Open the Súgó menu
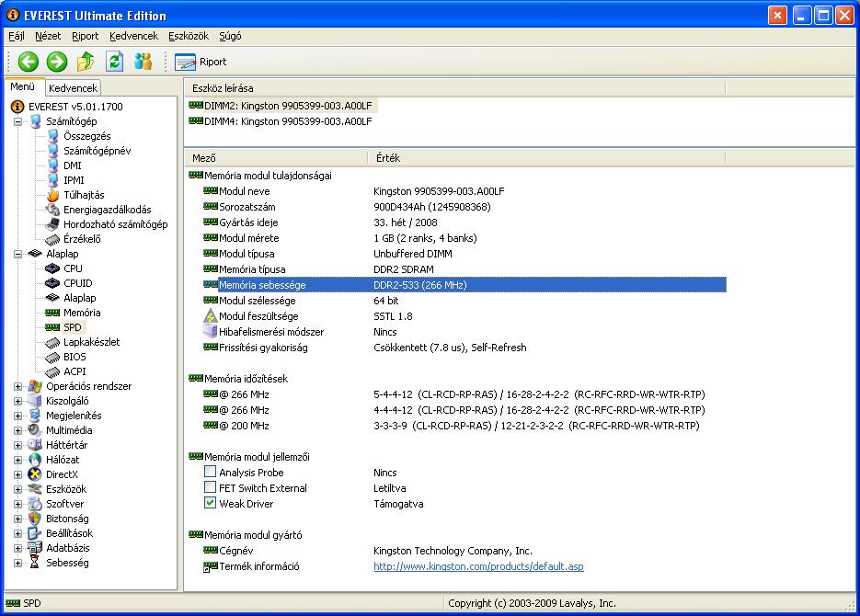The width and height of the screenshot is (860, 616). coord(230,36)
